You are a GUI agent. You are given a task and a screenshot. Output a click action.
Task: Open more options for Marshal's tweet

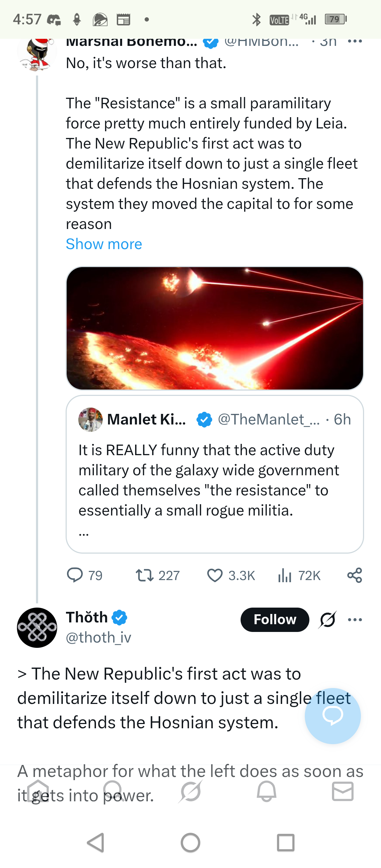tap(355, 42)
